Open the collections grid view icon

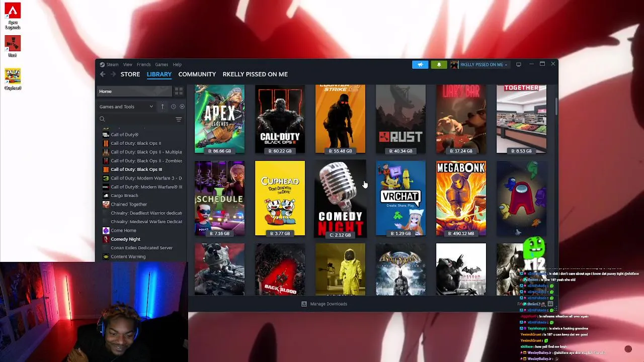179,91
